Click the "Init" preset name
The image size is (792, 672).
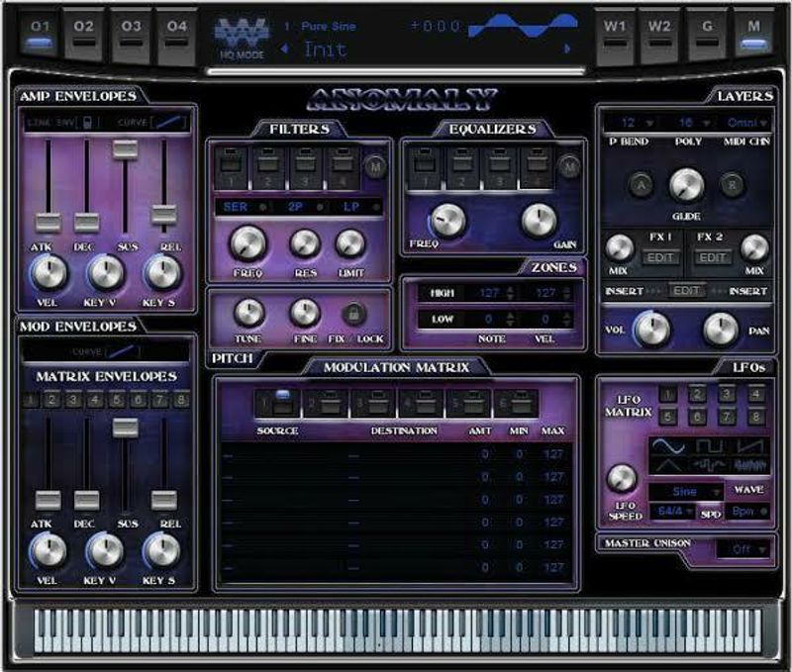click(326, 49)
